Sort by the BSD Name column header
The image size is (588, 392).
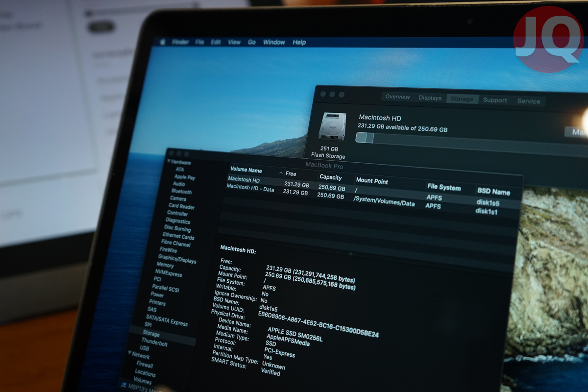point(493,192)
